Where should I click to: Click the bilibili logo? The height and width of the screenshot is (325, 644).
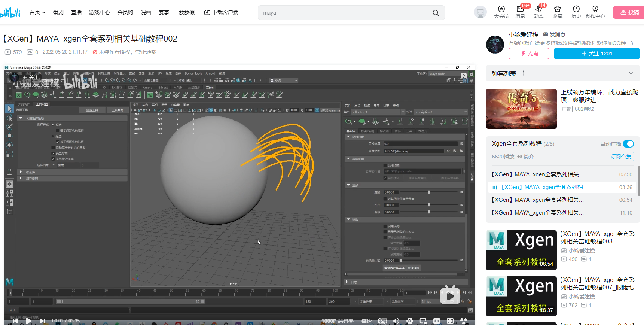point(10,12)
